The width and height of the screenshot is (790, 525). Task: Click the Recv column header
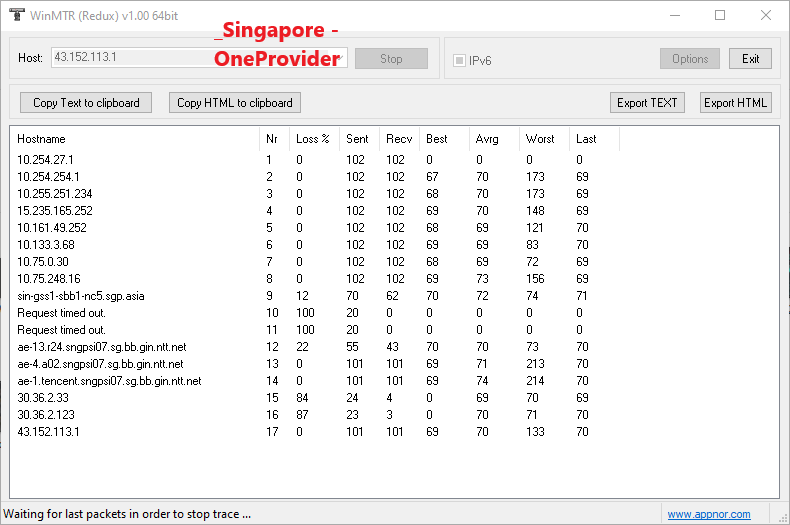click(400, 139)
